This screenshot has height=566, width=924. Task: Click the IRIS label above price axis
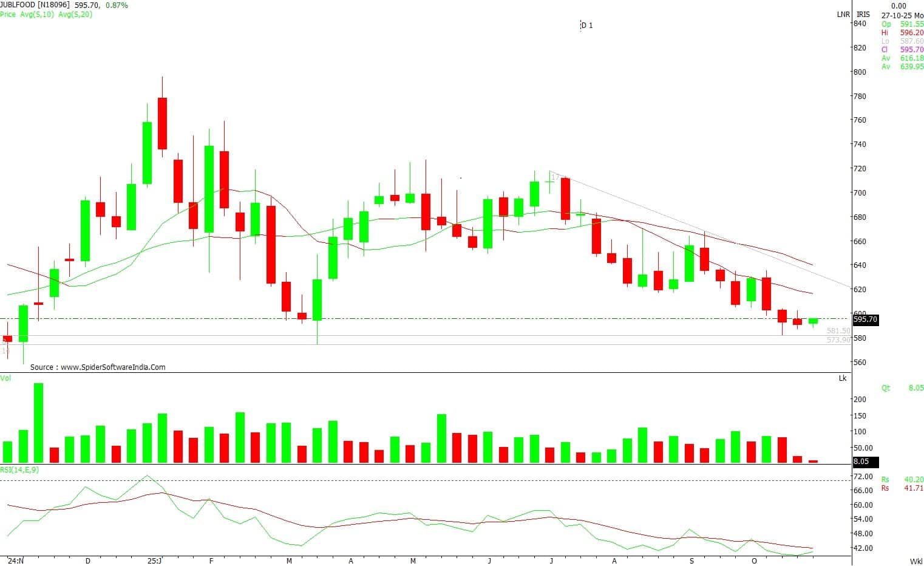coord(863,15)
